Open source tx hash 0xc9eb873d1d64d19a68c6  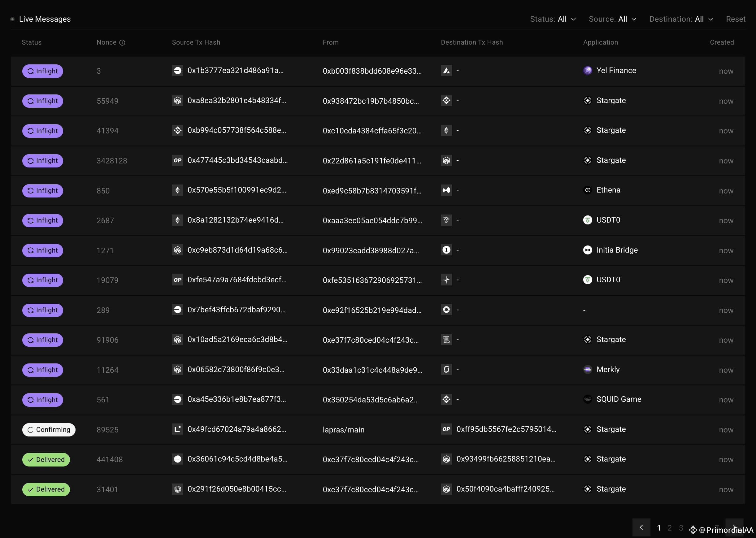point(237,250)
